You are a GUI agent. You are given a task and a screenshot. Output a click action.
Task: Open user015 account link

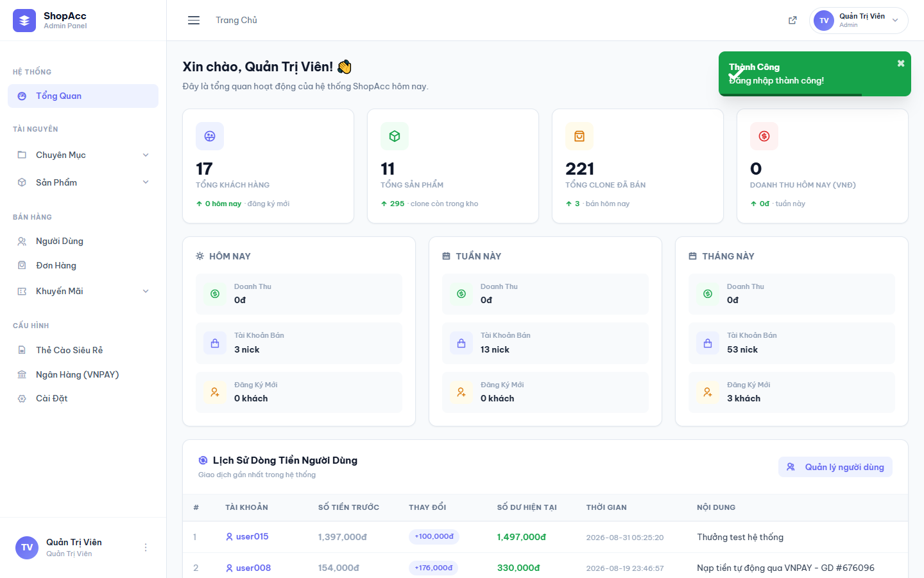click(247, 536)
